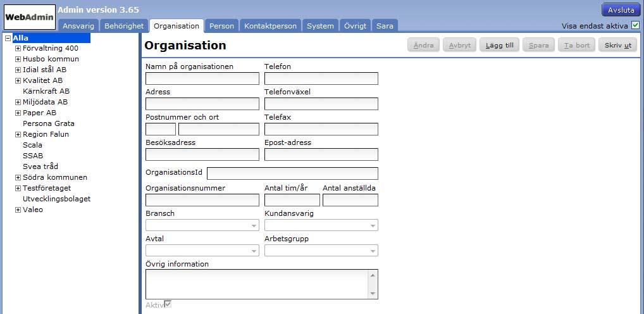Viewport: 644px width, 314px height.
Task: Focus the Besöksadress input field
Action: 202,154
